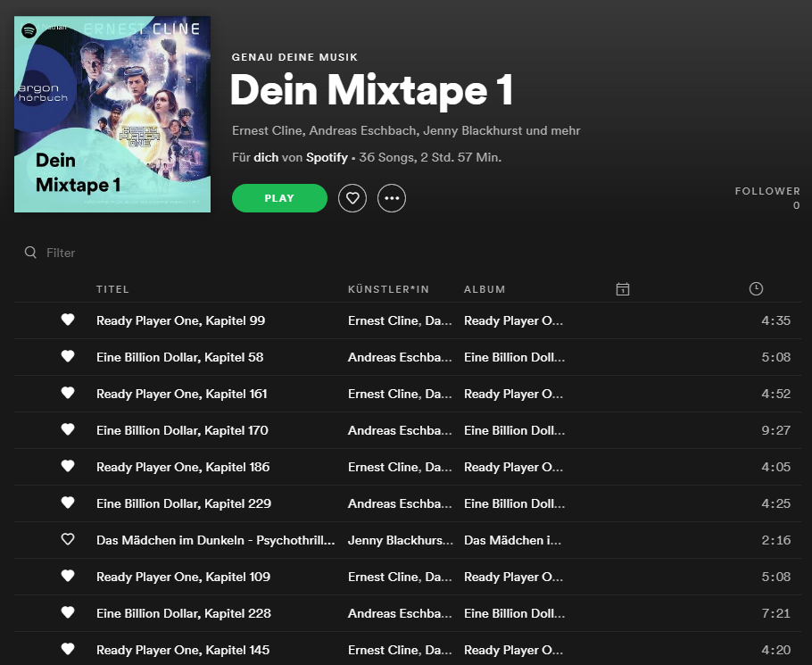Select track title Eine Billion Dollar, Kapitel 228
Image resolution: width=812 pixels, height=665 pixels.
coord(184,614)
